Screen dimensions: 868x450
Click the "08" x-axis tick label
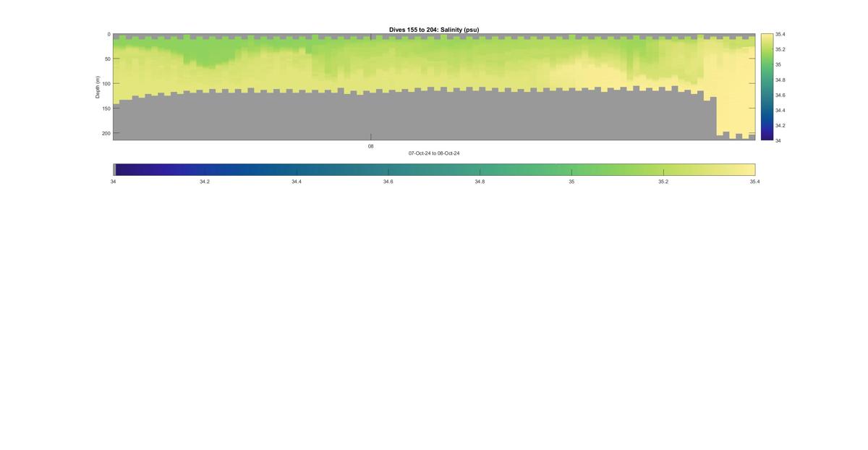[x=370, y=146]
